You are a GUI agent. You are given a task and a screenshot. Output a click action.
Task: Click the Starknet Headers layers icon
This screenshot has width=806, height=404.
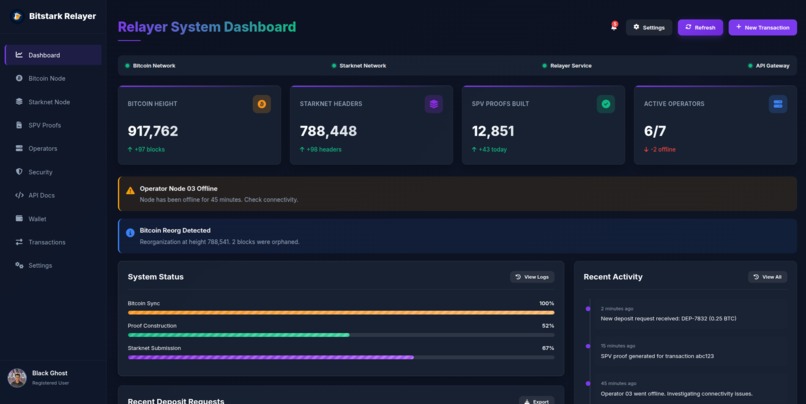[434, 104]
